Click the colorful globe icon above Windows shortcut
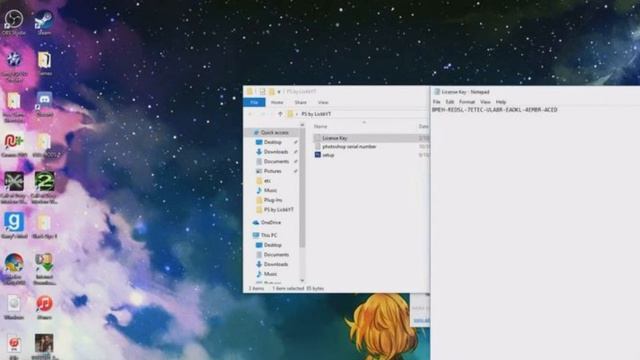Viewport: 640px width, 360px height. (14, 263)
